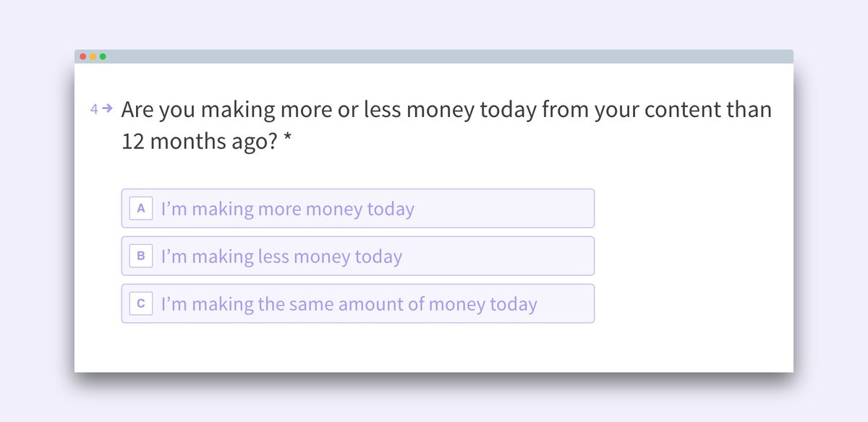This screenshot has height=422, width=868.
Task: Click the question's first line of text
Action: (x=446, y=110)
